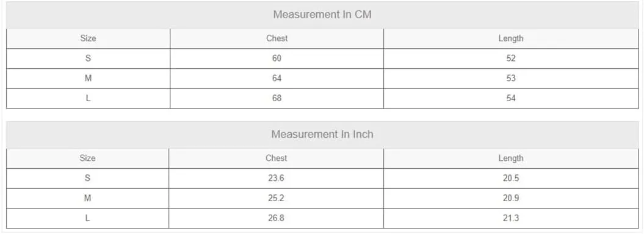Click the Measurement In Inch header
Image resolution: width=644 pixels, height=234 pixels.
[322, 135]
